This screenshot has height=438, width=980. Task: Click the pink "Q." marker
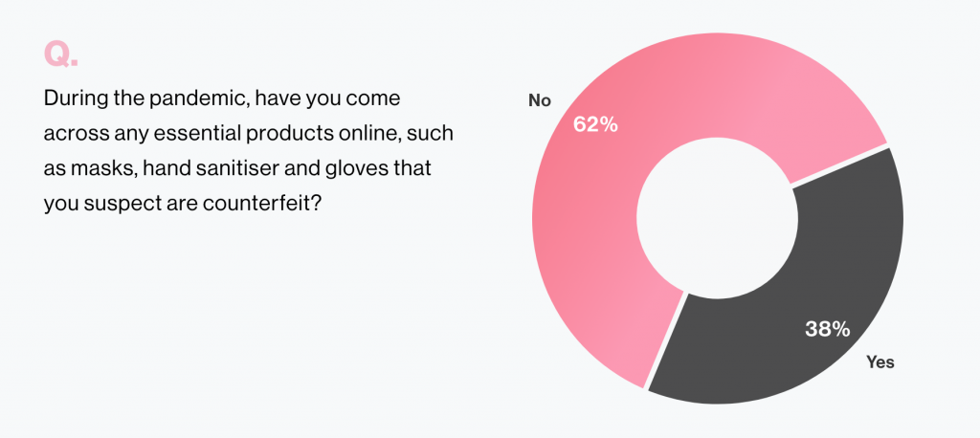coord(59,54)
